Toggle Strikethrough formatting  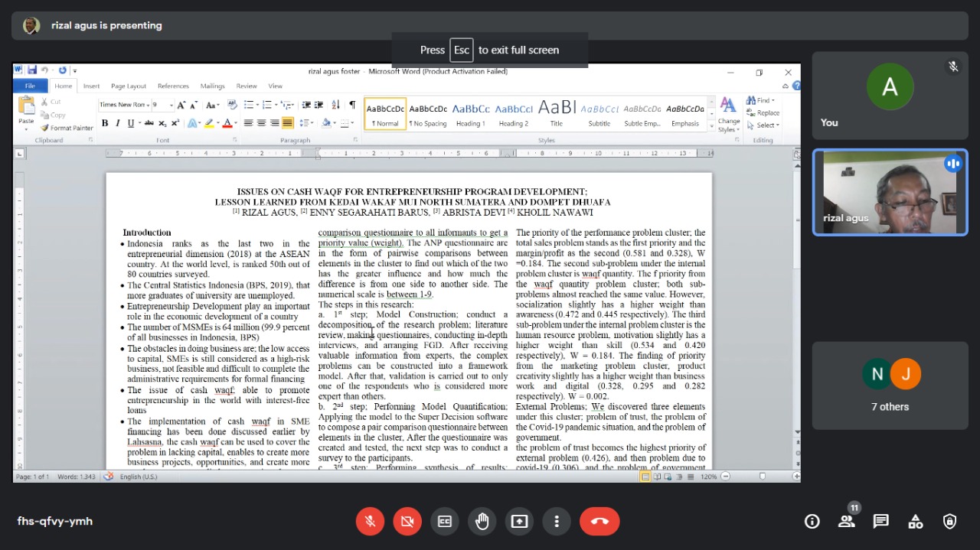point(149,123)
